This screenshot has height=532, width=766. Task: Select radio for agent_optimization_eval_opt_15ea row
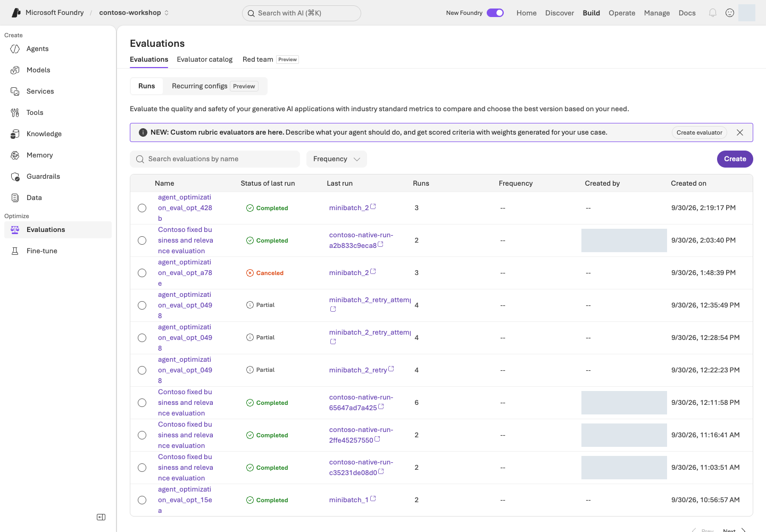[142, 500]
